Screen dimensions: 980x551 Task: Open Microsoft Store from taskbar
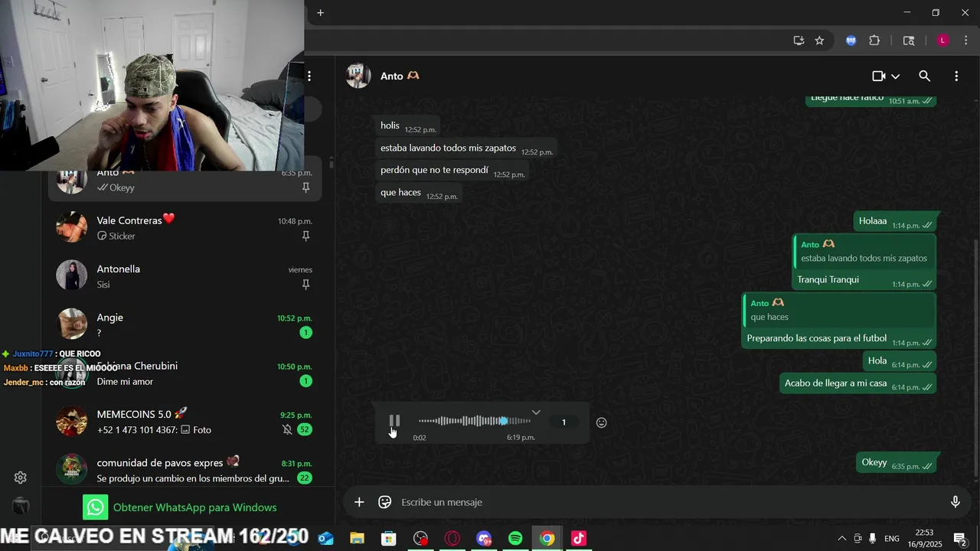(x=389, y=539)
